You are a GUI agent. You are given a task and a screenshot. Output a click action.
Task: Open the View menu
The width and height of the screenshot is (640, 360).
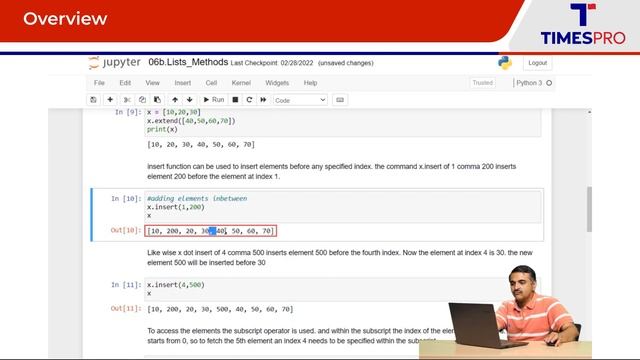152,83
